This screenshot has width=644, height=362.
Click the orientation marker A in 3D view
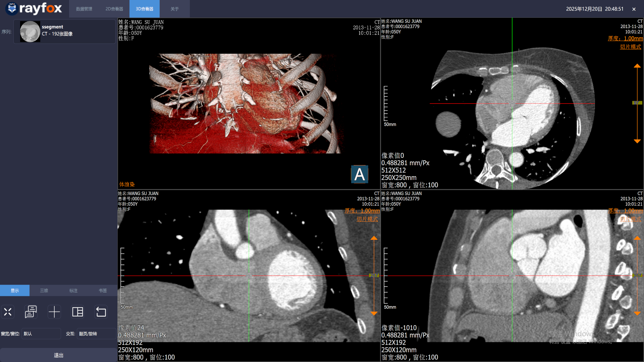click(x=359, y=174)
